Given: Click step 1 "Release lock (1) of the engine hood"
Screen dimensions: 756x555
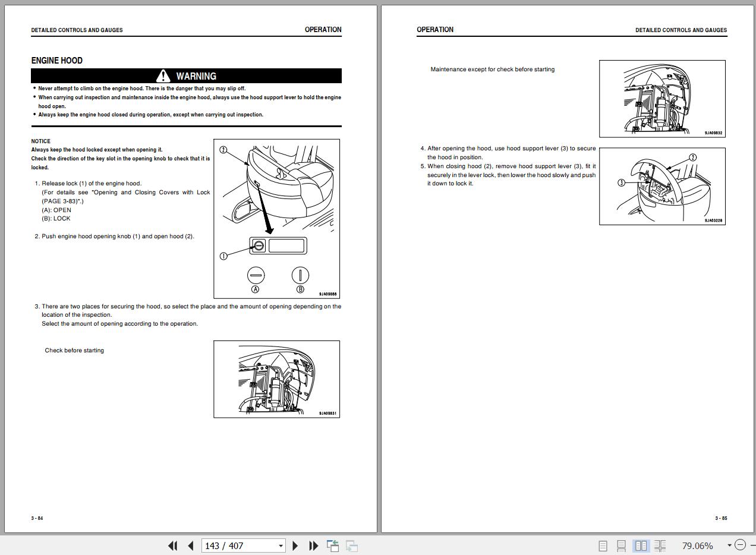Looking at the screenshot, I should coord(88,184).
